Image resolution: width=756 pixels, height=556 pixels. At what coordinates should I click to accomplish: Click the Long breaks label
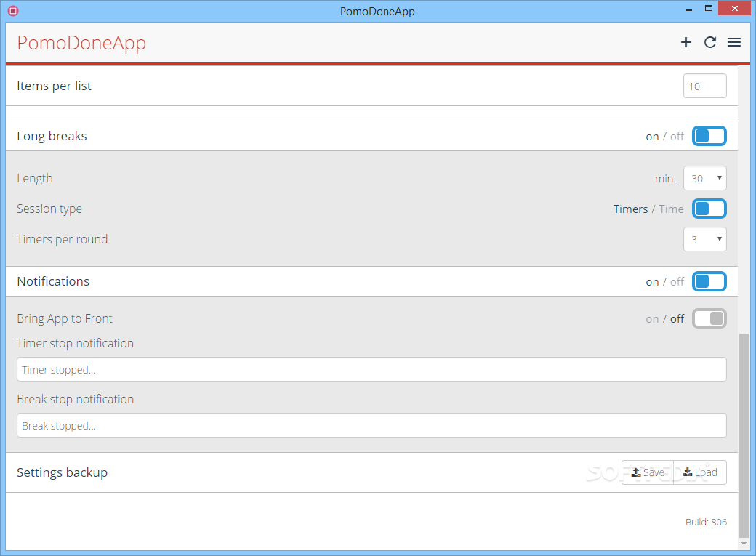[52, 136]
